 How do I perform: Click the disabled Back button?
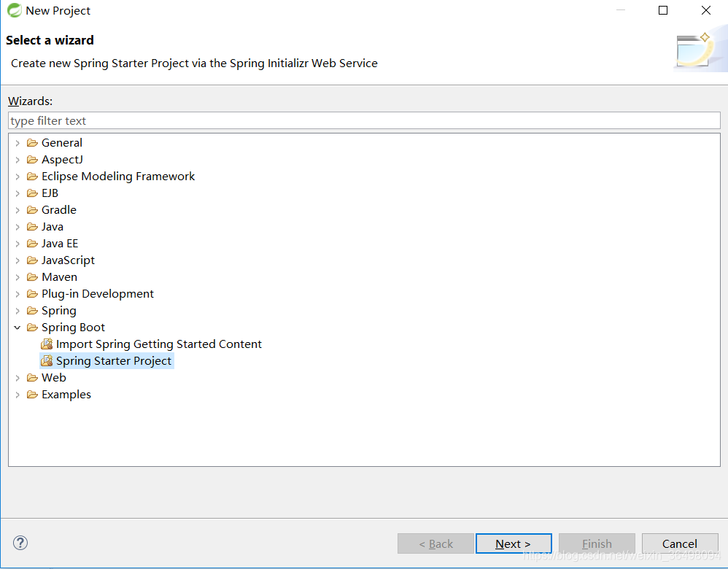pyautogui.click(x=435, y=543)
